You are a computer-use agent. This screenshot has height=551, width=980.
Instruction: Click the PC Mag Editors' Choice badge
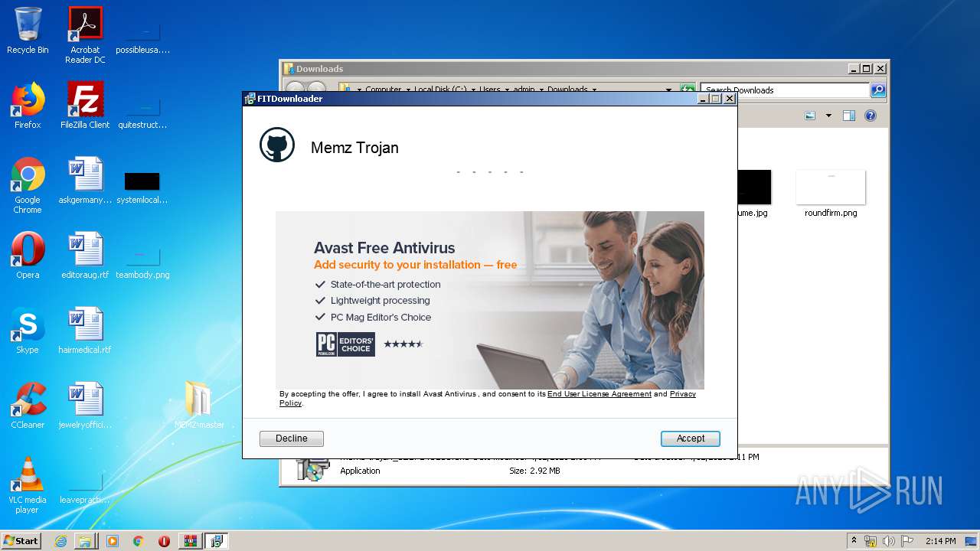(345, 344)
